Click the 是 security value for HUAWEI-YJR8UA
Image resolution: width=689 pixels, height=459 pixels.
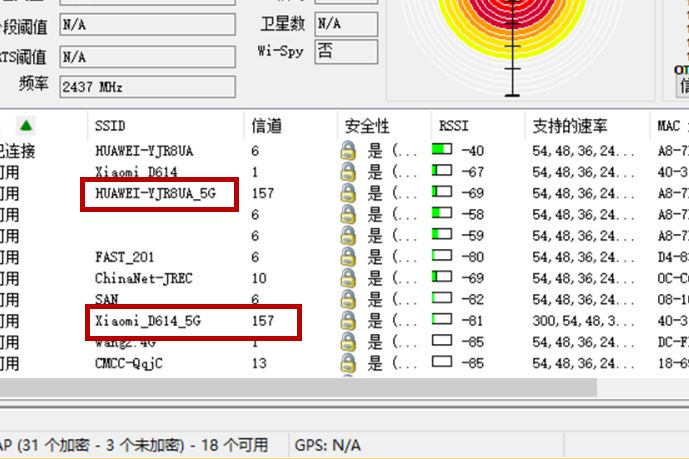point(375,151)
